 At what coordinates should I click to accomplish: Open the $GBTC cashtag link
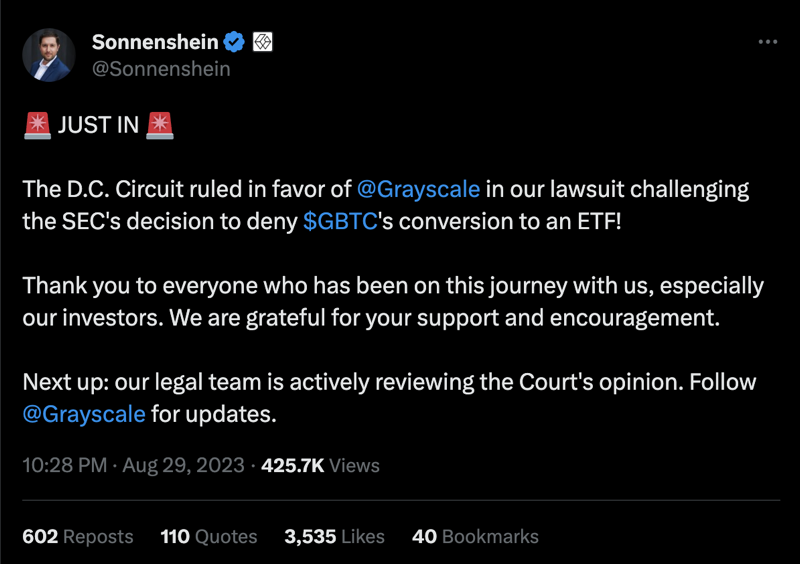pos(340,221)
